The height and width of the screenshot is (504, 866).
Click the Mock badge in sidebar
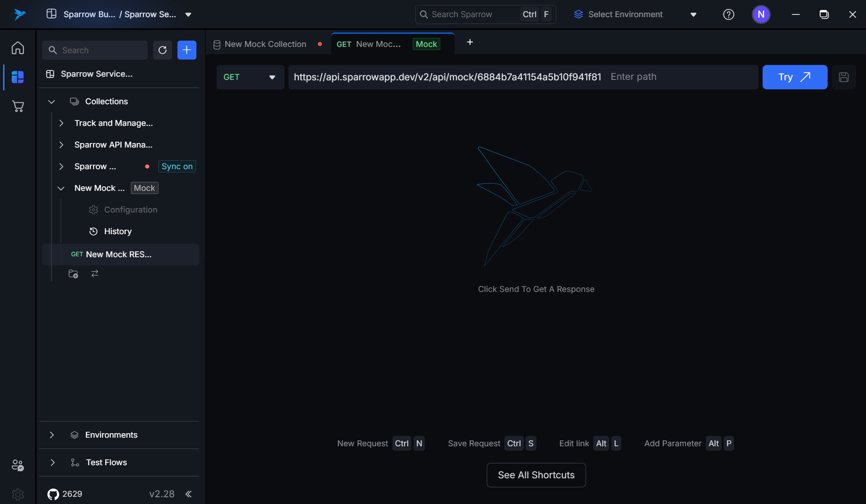[144, 188]
